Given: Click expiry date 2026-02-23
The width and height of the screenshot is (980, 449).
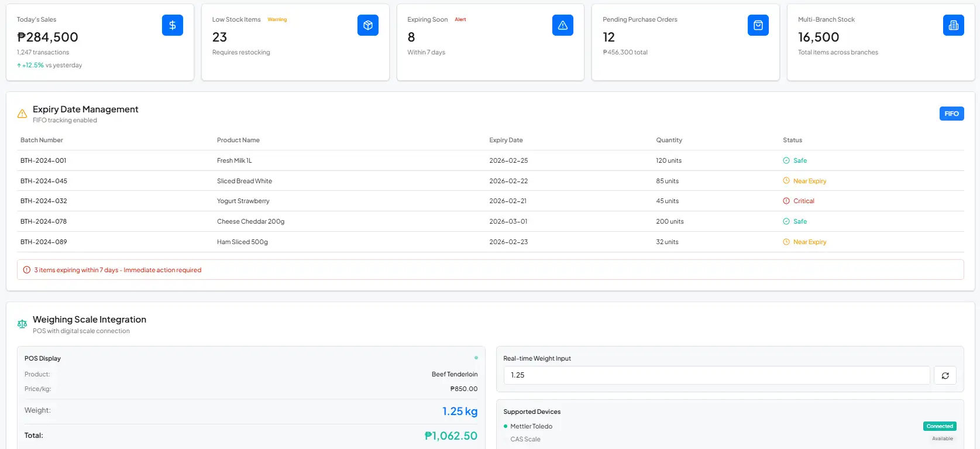Looking at the screenshot, I should pyautogui.click(x=509, y=242).
